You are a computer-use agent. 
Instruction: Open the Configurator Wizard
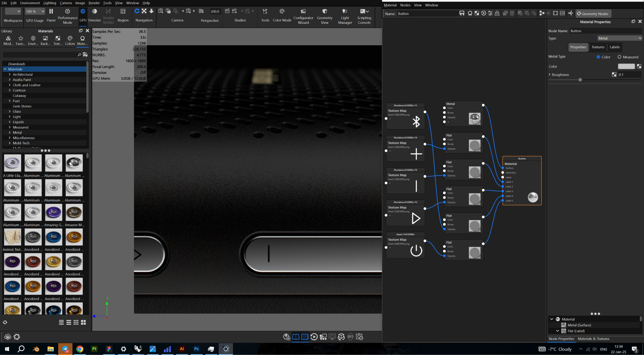click(x=303, y=12)
